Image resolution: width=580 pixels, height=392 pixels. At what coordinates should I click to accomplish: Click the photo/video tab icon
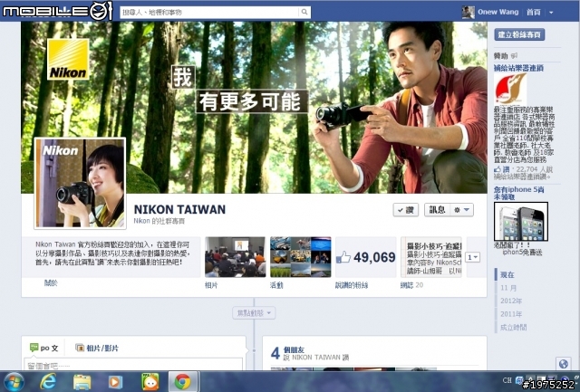coord(80,348)
